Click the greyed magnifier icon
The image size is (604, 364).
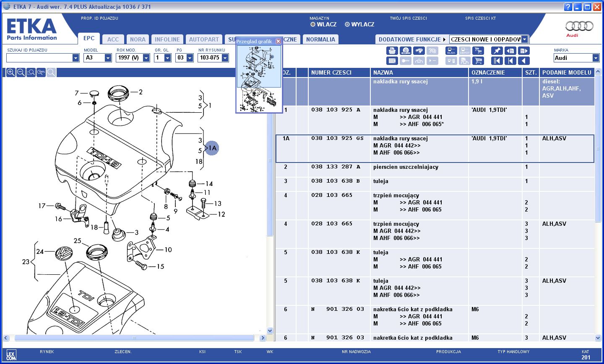click(x=51, y=72)
